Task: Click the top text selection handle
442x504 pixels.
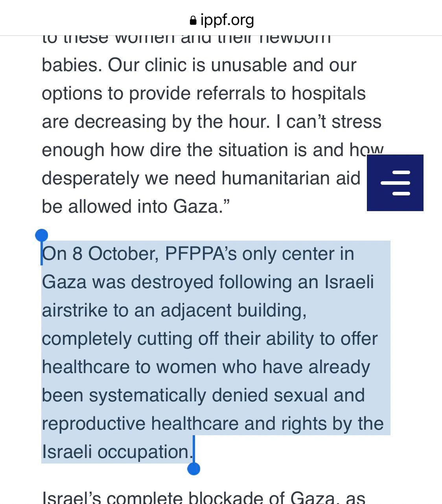Action: pos(41,236)
